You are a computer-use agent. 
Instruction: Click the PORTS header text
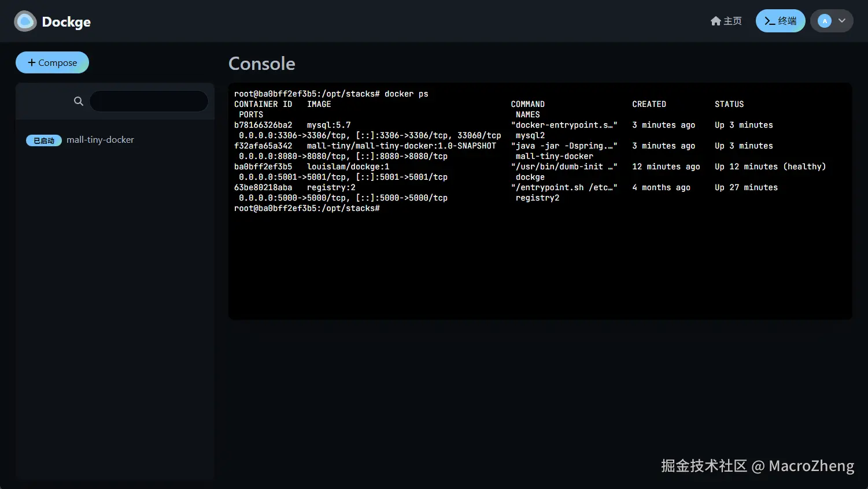point(251,114)
